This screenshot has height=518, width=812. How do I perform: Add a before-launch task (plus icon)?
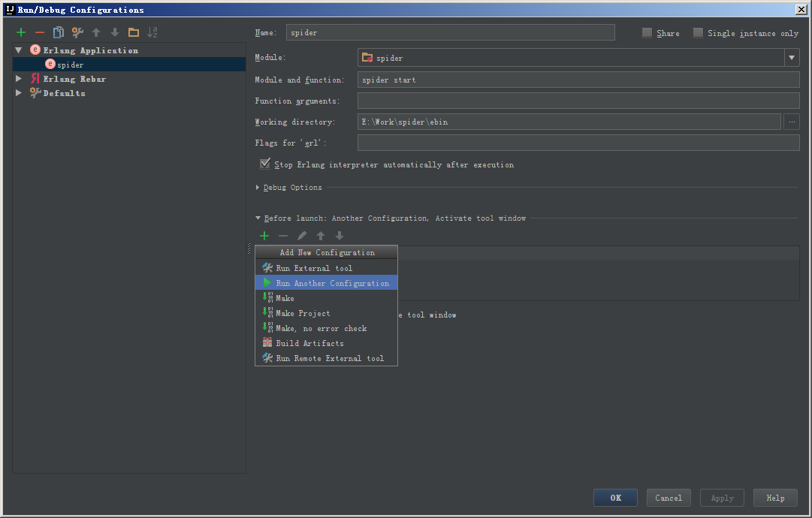pos(264,236)
